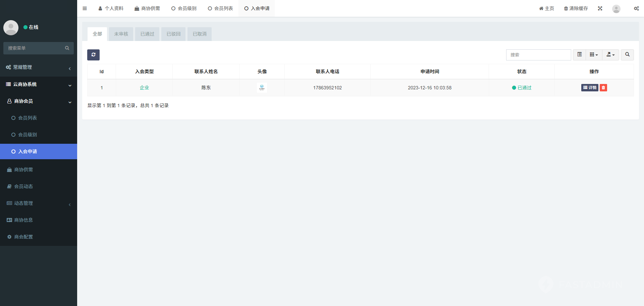Expand 动态管理 sidebar menu
This screenshot has height=306, width=644.
click(x=39, y=203)
